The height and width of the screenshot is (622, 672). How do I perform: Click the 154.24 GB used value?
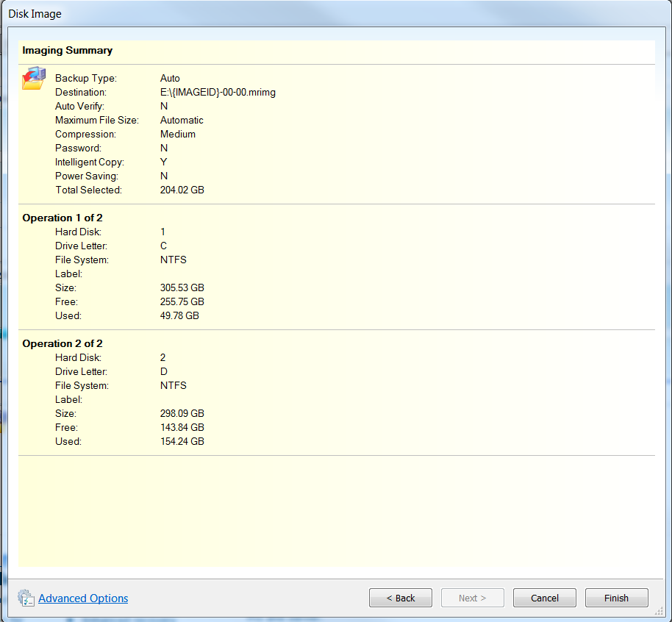click(x=182, y=441)
